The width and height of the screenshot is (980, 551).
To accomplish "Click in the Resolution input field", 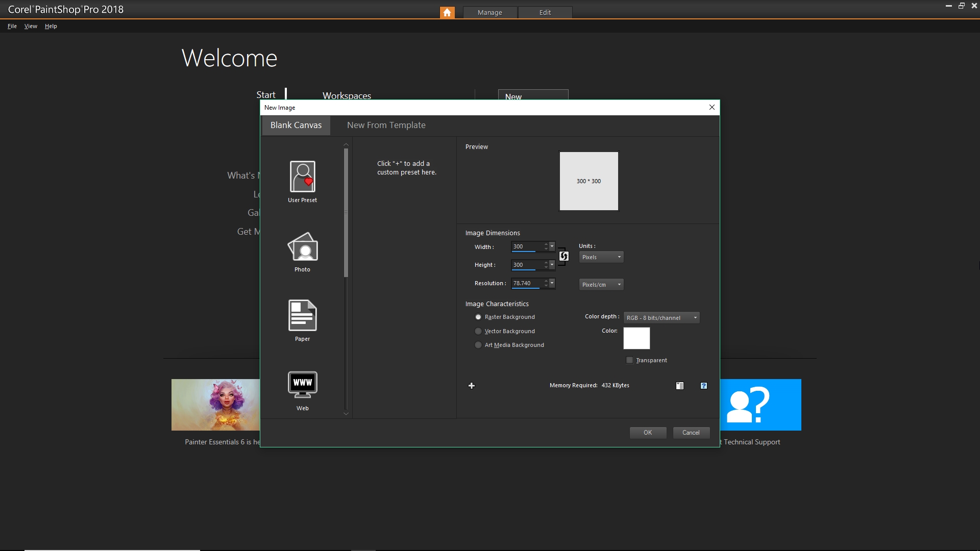I will pyautogui.click(x=527, y=283).
